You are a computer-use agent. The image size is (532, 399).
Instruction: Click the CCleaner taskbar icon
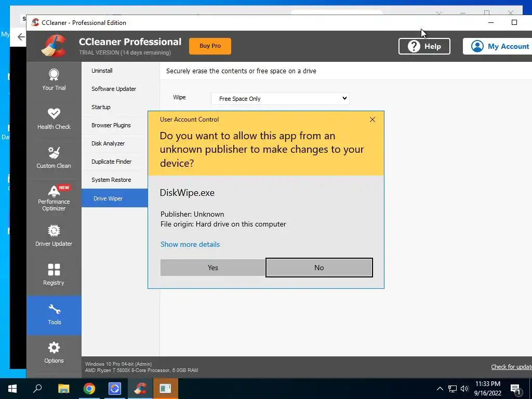[140, 389]
